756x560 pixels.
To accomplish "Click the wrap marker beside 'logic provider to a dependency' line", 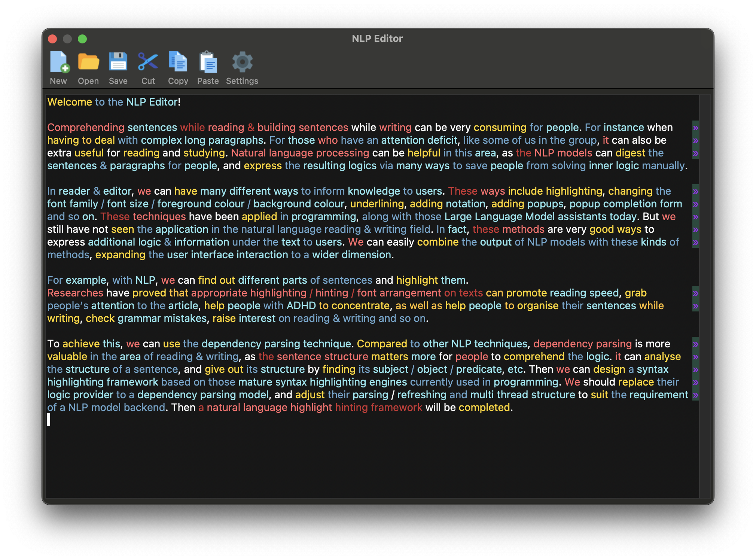I will (695, 395).
